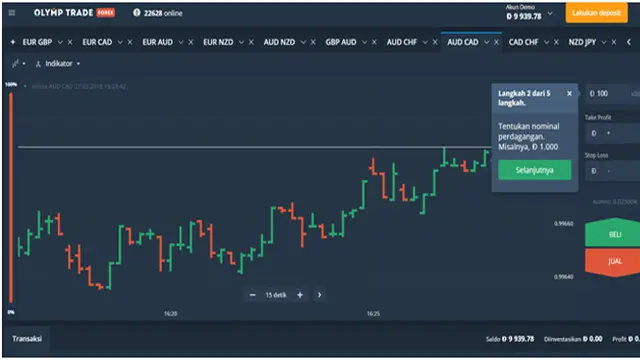Open the Indikator menu

tap(58, 64)
